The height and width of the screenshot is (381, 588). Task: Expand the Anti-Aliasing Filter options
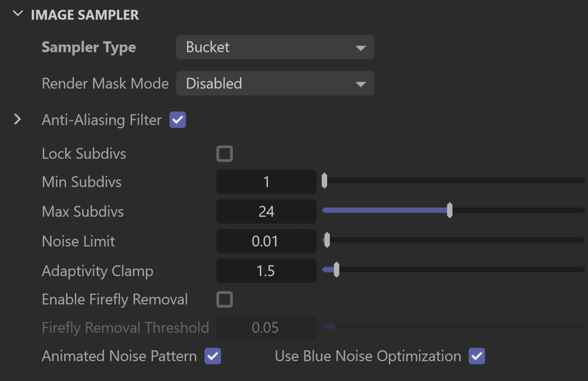point(17,119)
